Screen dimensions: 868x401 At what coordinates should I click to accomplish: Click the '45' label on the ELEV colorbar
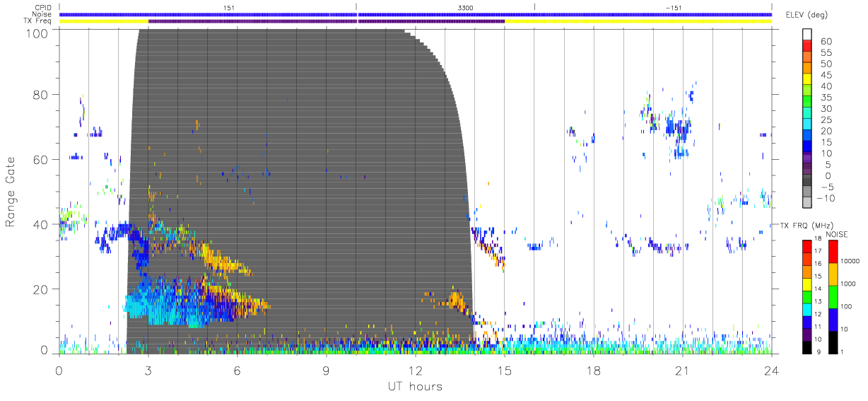click(826, 75)
